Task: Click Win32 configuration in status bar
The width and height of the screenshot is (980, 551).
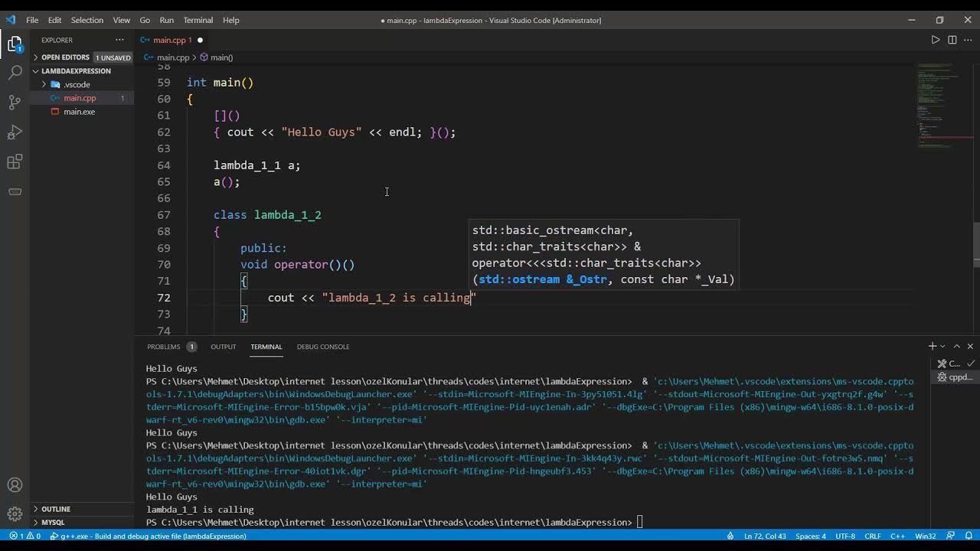Action: tap(925, 536)
